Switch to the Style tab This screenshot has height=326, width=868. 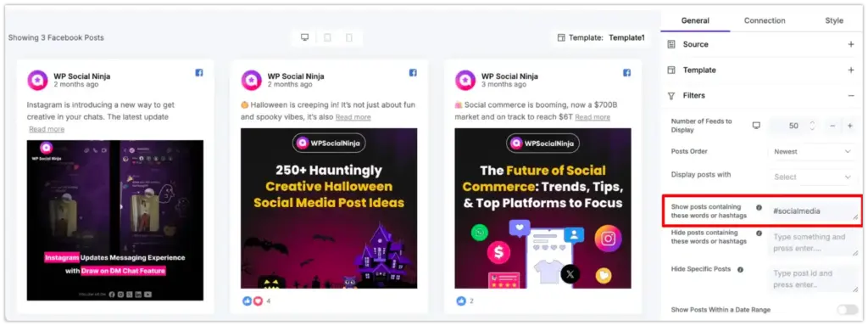click(x=834, y=20)
